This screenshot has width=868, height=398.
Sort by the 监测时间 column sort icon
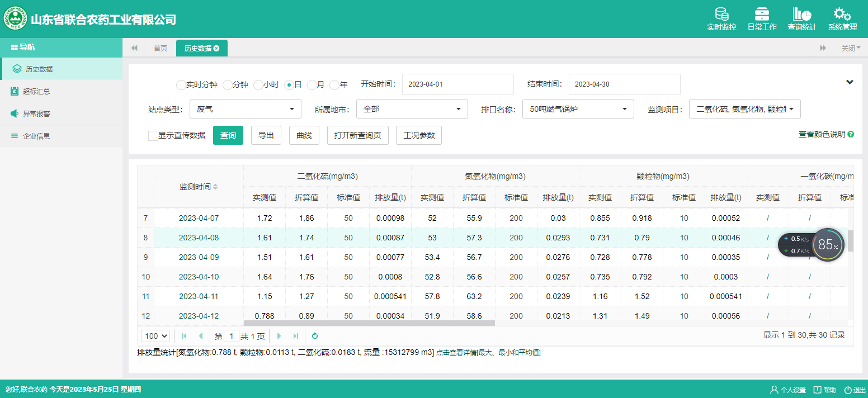point(215,187)
